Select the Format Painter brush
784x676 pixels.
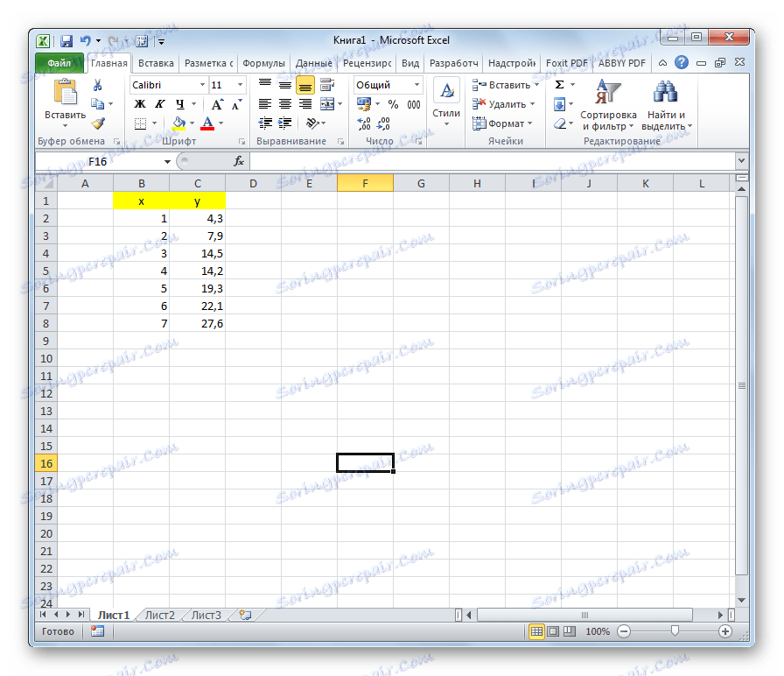click(x=98, y=123)
